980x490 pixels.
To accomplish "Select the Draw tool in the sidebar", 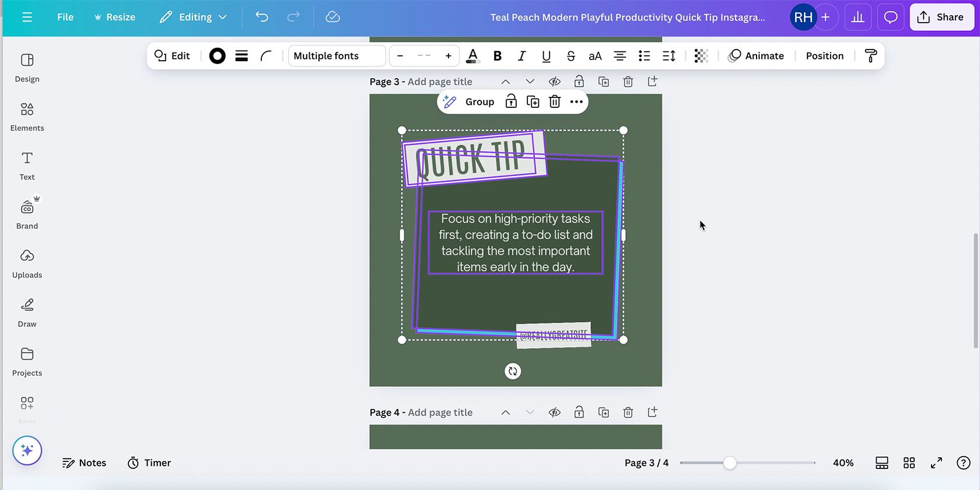I will point(27,313).
